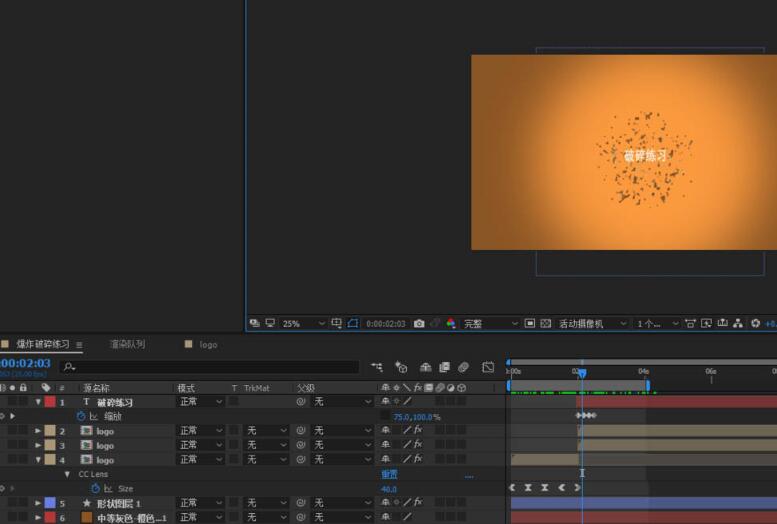Expand layer 2 logo twirl arrow

(38, 431)
